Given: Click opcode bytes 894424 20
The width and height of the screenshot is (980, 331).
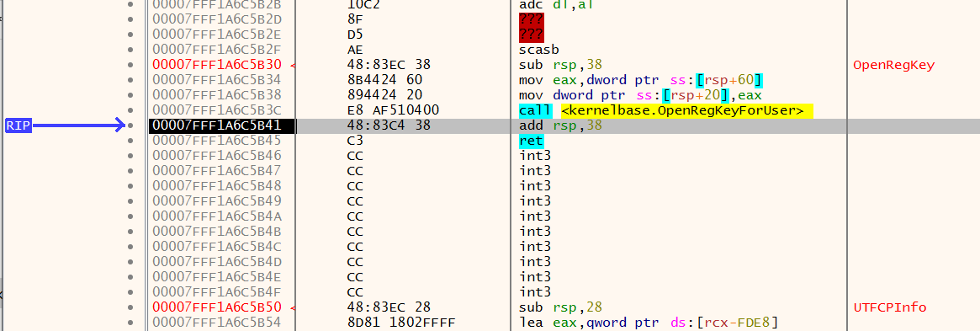Looking at the screenshot, I should 385,95.
